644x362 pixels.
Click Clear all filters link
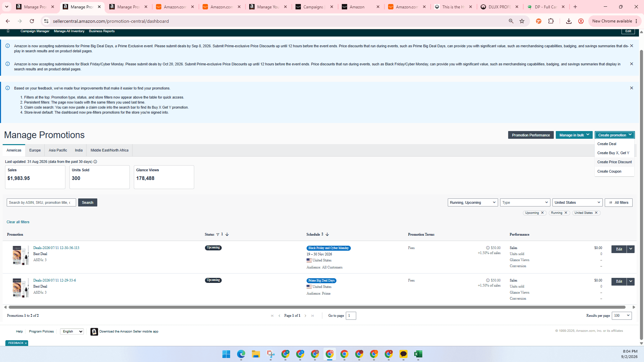(18, 222)
